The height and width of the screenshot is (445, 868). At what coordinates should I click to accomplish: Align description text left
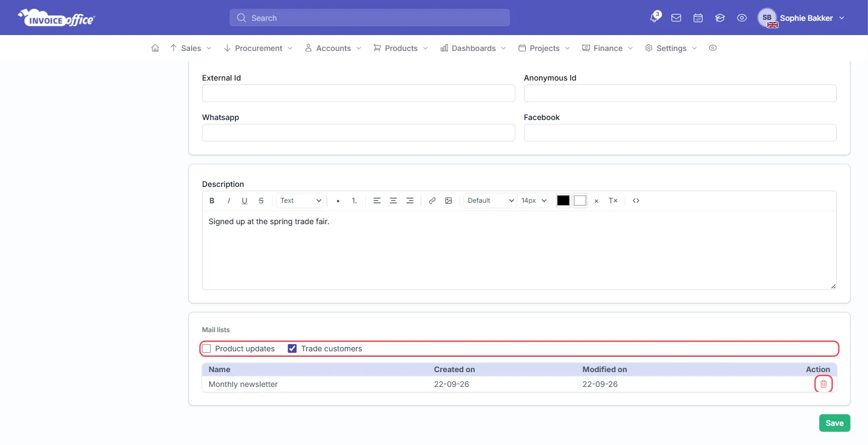pyautogui.click(x=377, y=201)
